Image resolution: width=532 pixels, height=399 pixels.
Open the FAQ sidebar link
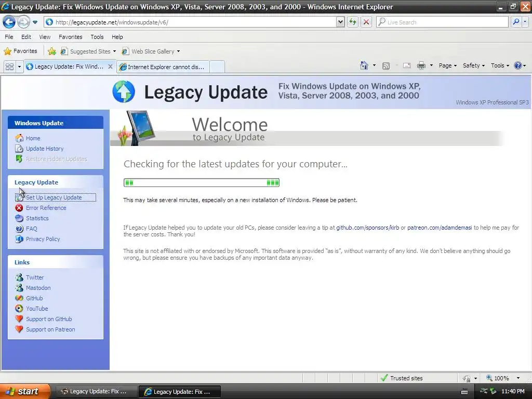click(x=31, y=229)
